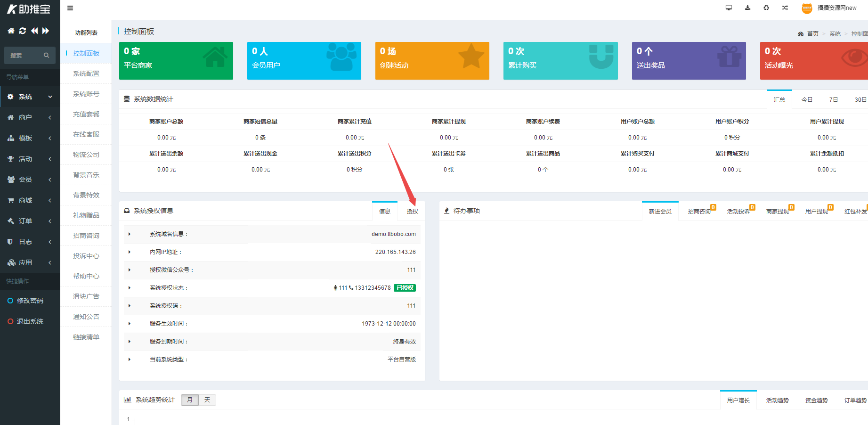Screen dimensions: 868x425
Task: Open 系统配置 in the function list
Action: (x=86, y=74)
